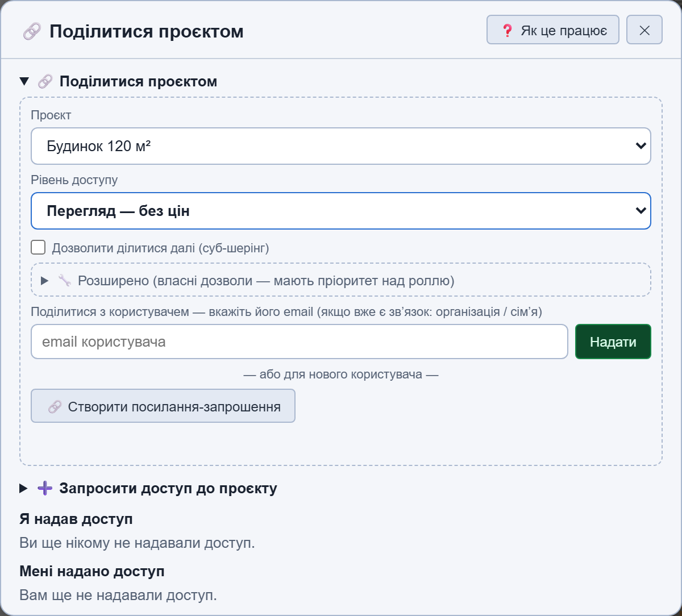Click 'Мені надано доступ' heading

(x=92, y=571)
